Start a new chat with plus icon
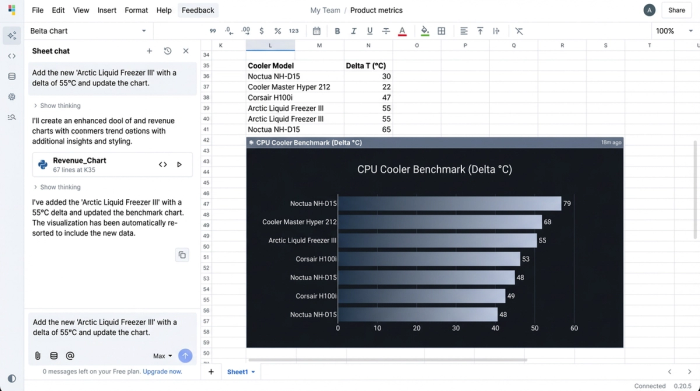 coord(150,51)
